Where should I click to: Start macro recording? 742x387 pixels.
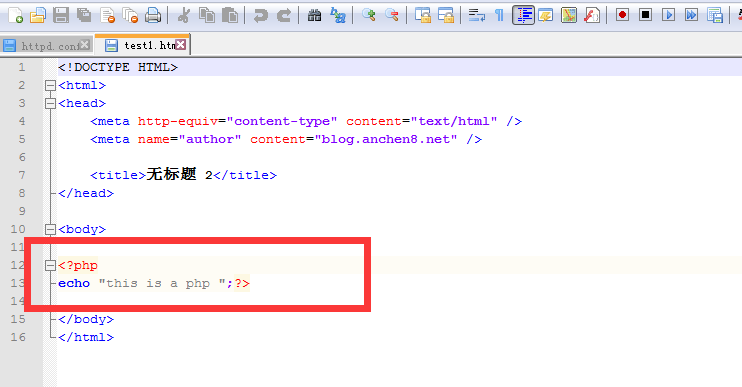tap(622, 15)
